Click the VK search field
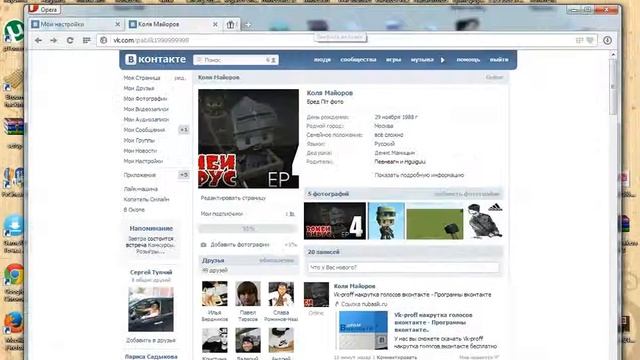 [236, 60]
